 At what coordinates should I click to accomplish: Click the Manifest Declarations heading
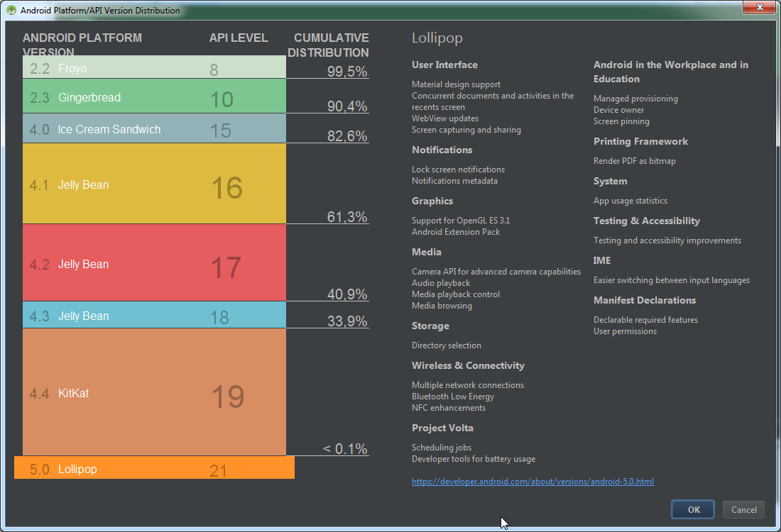tap(645, 301)
